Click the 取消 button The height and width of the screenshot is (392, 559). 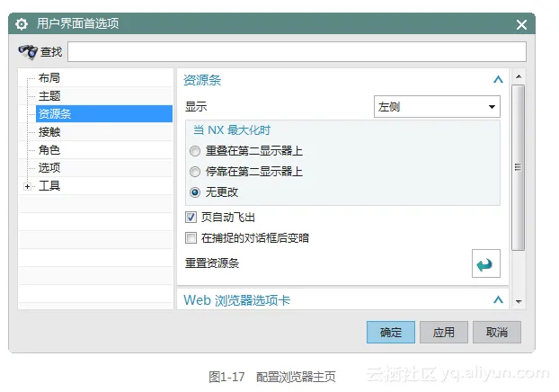(497, 332)
